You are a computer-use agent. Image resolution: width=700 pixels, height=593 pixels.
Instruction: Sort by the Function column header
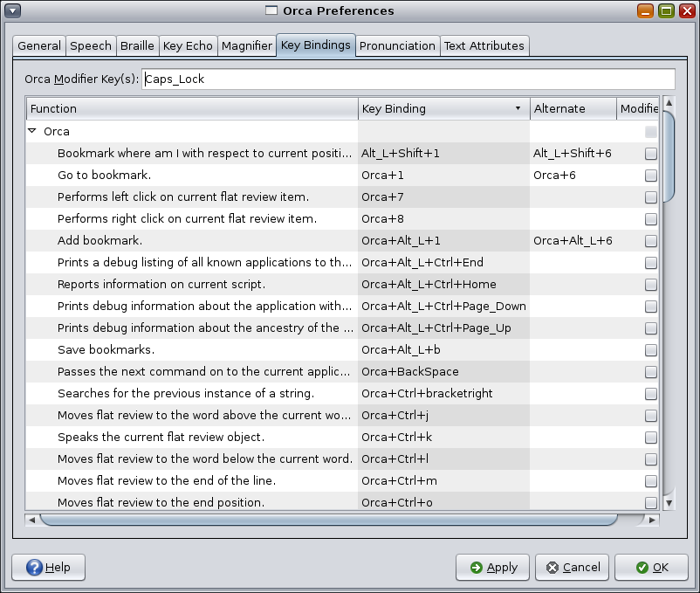coord(192,109)
